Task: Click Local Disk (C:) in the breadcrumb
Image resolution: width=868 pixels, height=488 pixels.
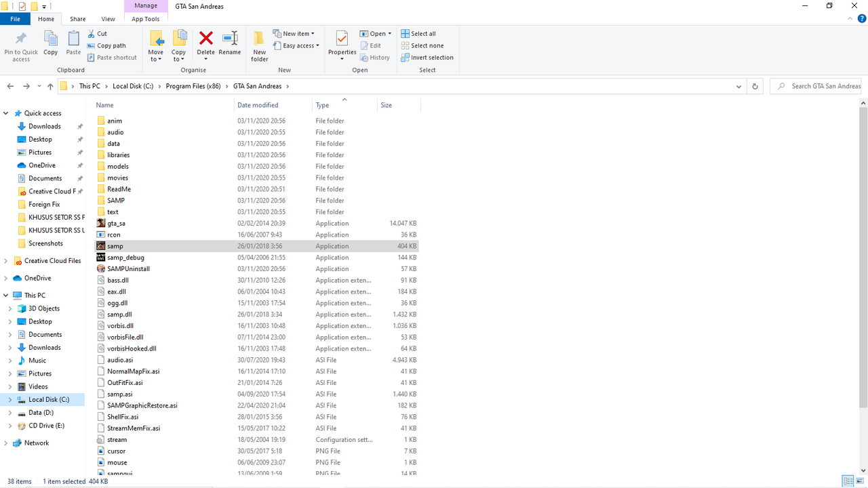Action: 133,86
